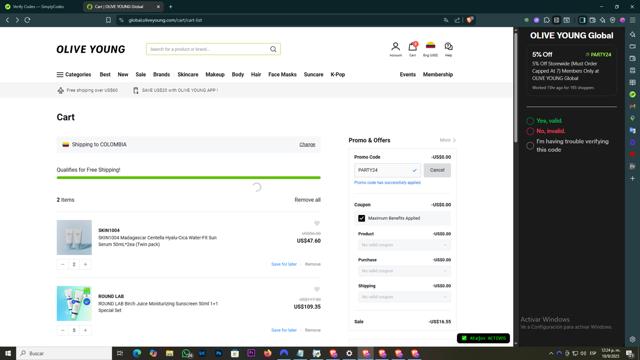The image size is (640, 360).
Task: Open the SKIN1004 product thumbnail
Action: pos(74,238)
